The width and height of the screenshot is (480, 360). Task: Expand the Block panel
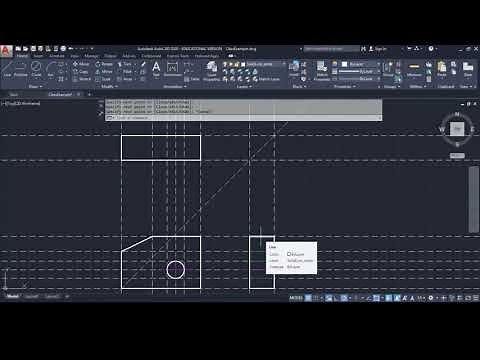[299, 87]
